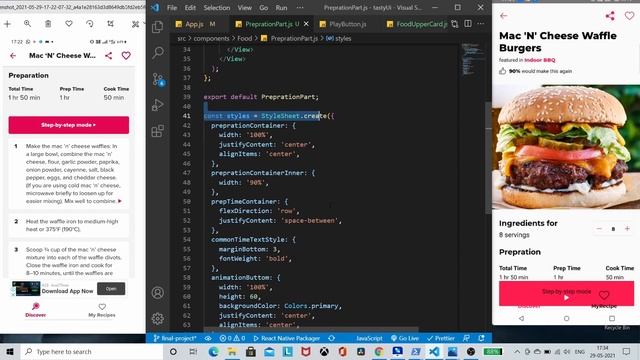
Task: Open My Recipes tab in left screenshot
Action: 102,310
